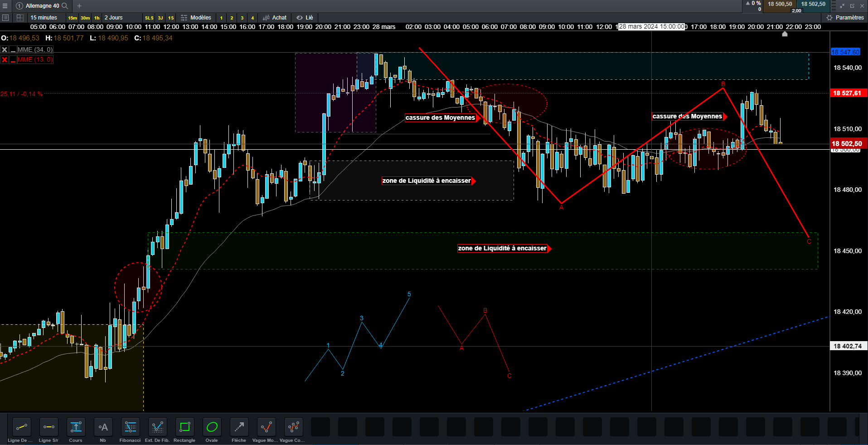
Task: Click the buy price 18 502,50
Action: coord(813,4)
